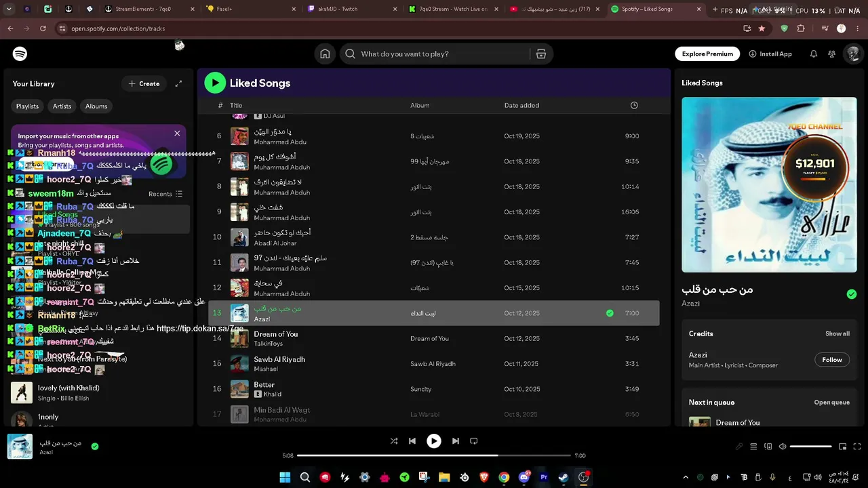Open Steam from the taskbar
Image resolution: width=868 pixels, height=488 pixels.
click(564, 477)
